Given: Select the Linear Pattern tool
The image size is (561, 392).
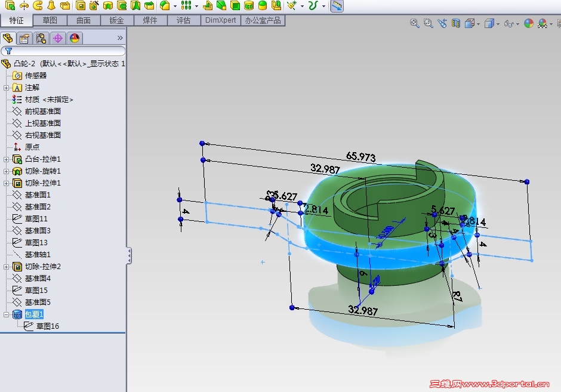Looking at the screenshot, I should pyautogui.click(x=186, y=5).
